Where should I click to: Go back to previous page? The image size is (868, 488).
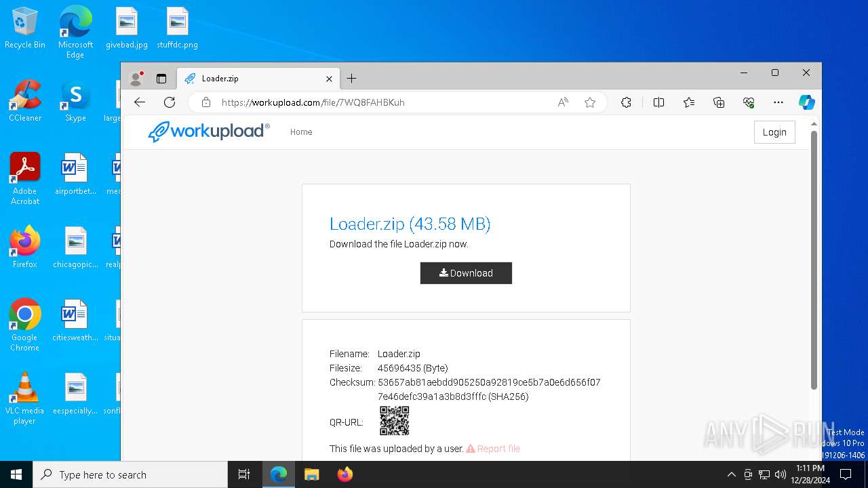(140, 102)
